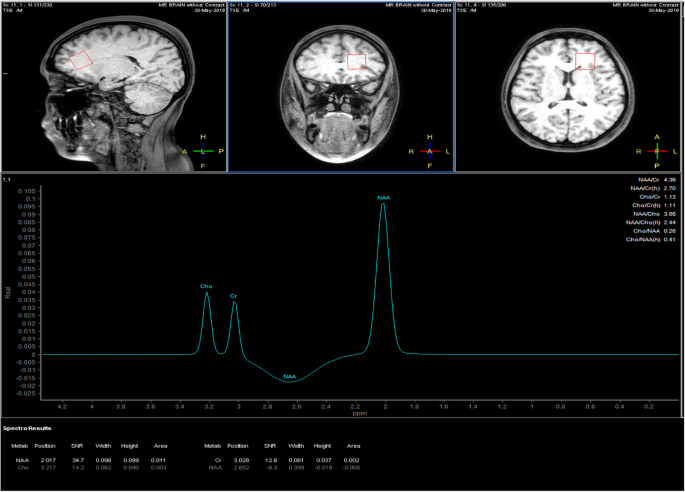Screen dimensions: 685x492
Task: Click the red voxel box on coronal image
Action: 356,62
